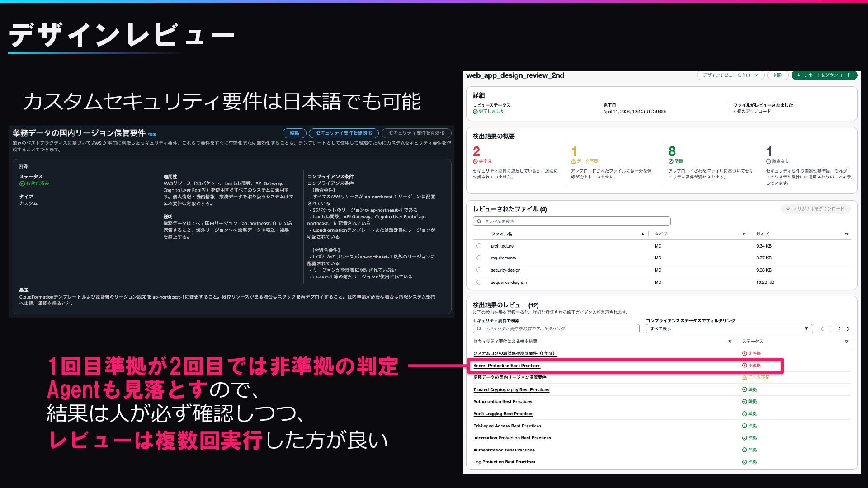Viewport: 868px width, 488px height.
Task: Click the レポートをダウンロード download button
Action: (824, 75)
